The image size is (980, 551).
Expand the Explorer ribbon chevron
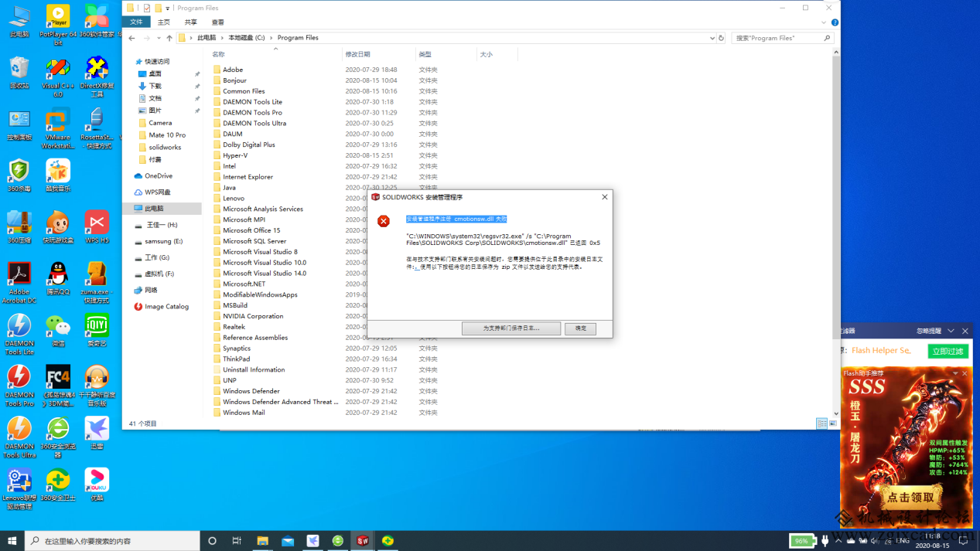[825, 22]
